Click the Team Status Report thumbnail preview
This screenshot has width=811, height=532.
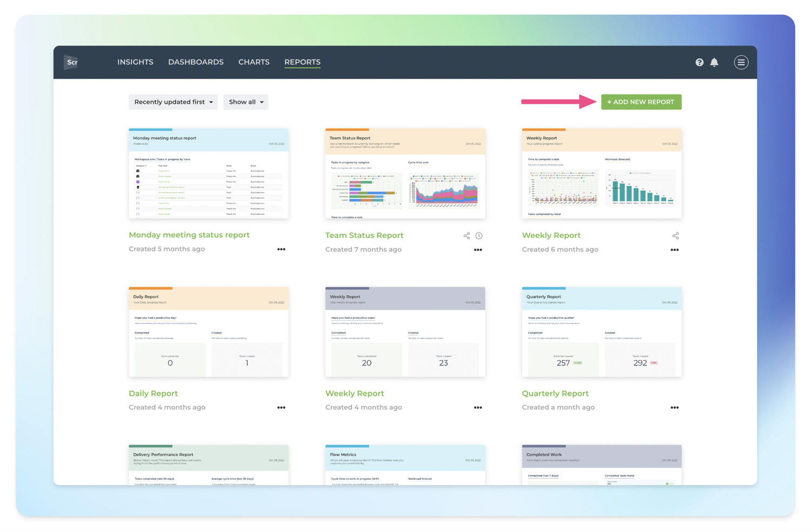(x=405, y=174)
